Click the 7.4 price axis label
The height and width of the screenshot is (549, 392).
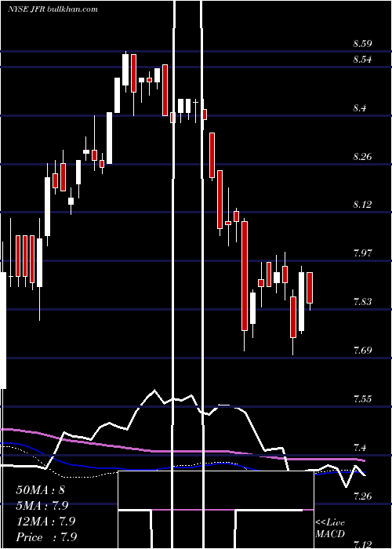[x=360, y=448]
